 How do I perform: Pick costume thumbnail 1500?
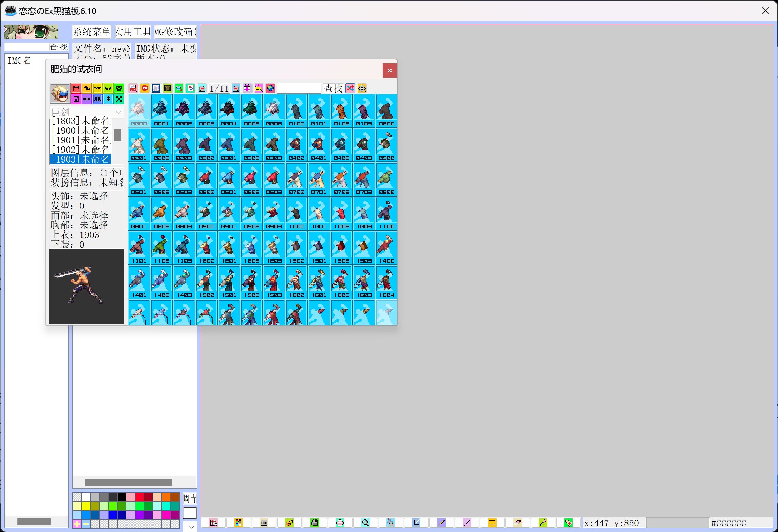206,282
